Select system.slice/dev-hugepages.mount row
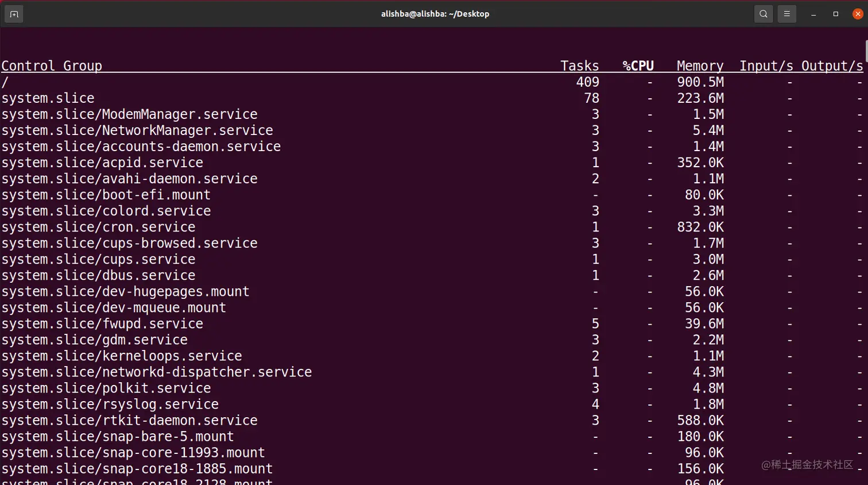The width and height of the screenshot is (868, 485). pos(432,291)
